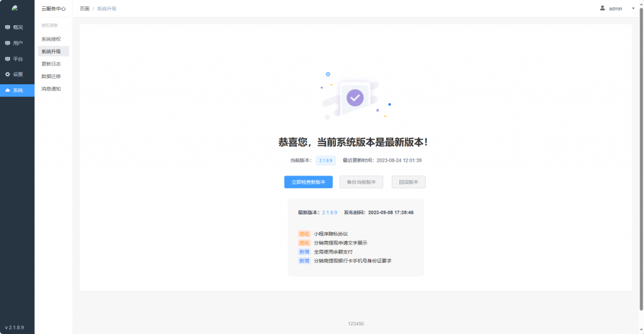Click the 备份当前版本 button
This screenshot has height=334, width=644.
(361, 182)
